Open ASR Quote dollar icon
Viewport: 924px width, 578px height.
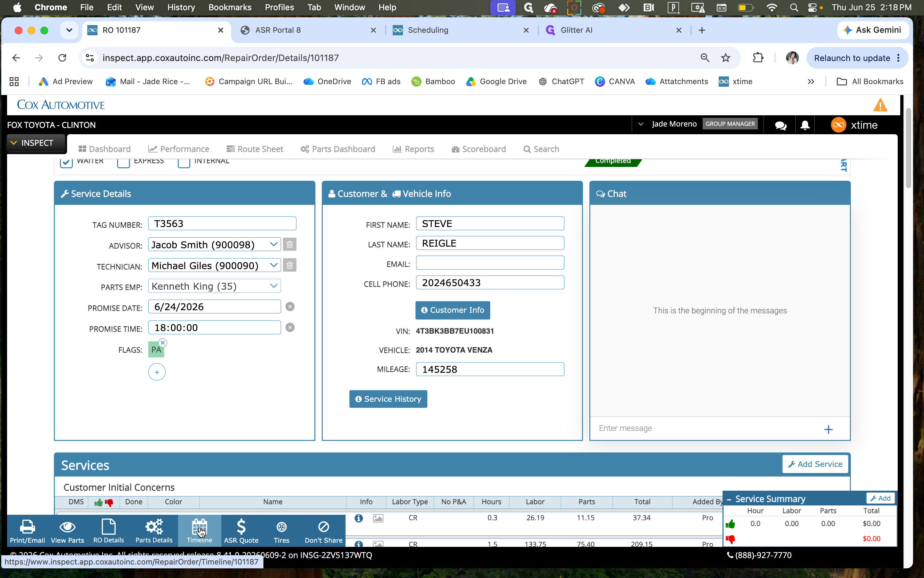point(241,531)
